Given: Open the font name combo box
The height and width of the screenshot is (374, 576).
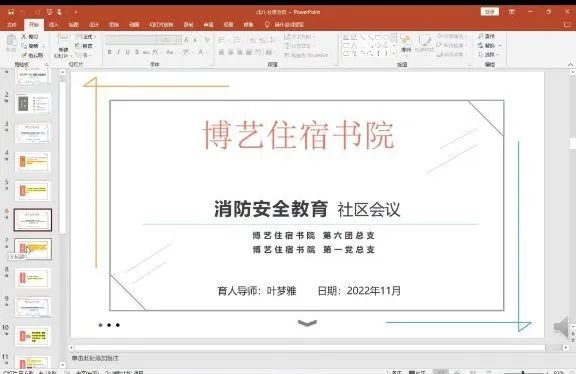Looking at the screenshot, I should coord(131,40).
